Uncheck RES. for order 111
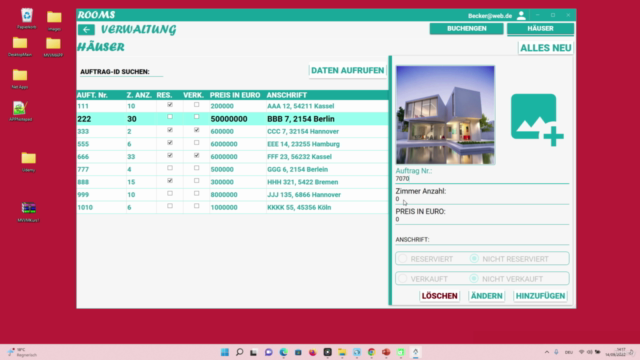This screenshot has width=640, height=360. (170, 105)
